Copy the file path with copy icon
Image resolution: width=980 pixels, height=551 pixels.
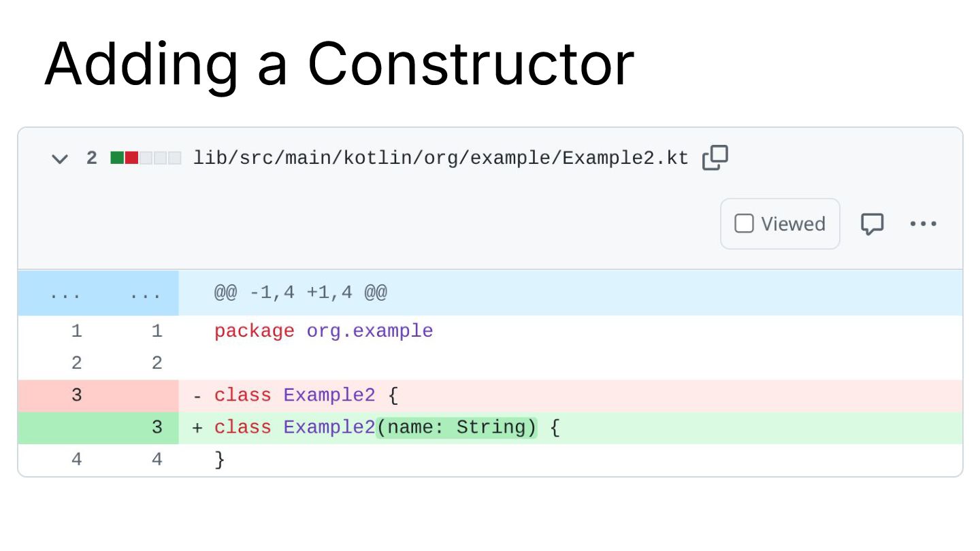[715, 158]
